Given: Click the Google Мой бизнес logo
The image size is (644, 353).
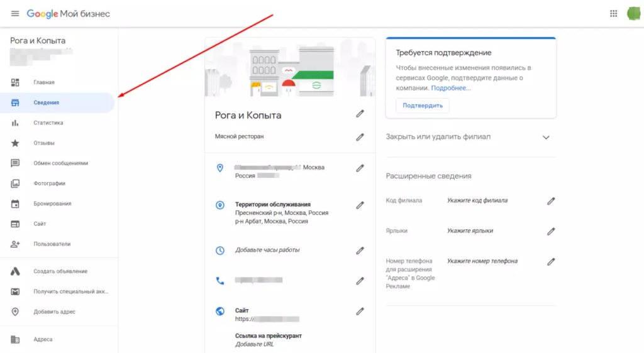Looking at the screenshot, I should (68, 14).
